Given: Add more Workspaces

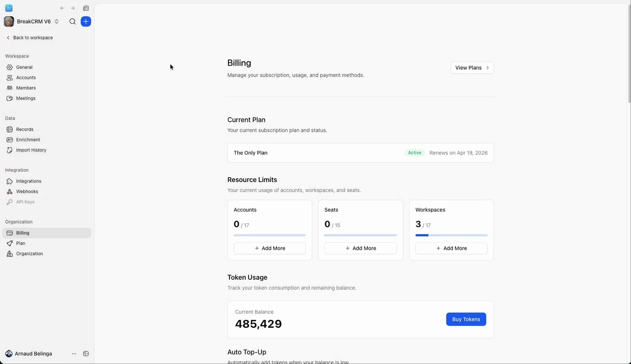Looking at the screenshot, I should coord(452,248).
